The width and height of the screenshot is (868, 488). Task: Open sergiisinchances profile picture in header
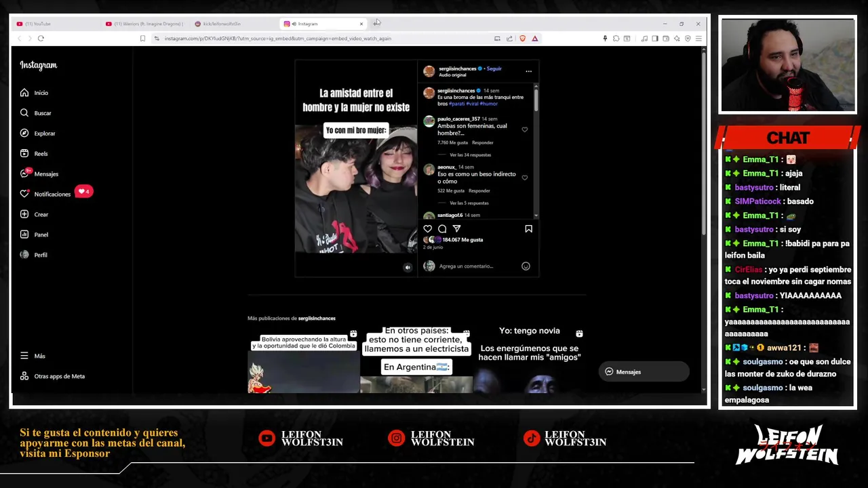429,71
